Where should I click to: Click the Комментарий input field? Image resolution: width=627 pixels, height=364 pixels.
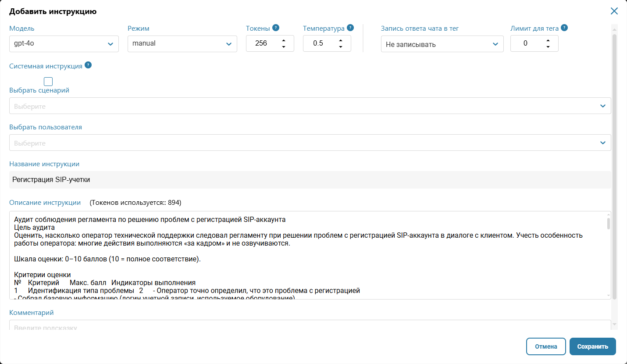click(310, 325)
